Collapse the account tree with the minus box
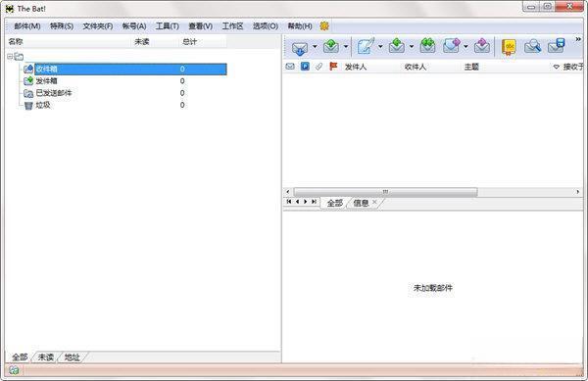Viewport: 588px width, 381px height. pos(10,57)
